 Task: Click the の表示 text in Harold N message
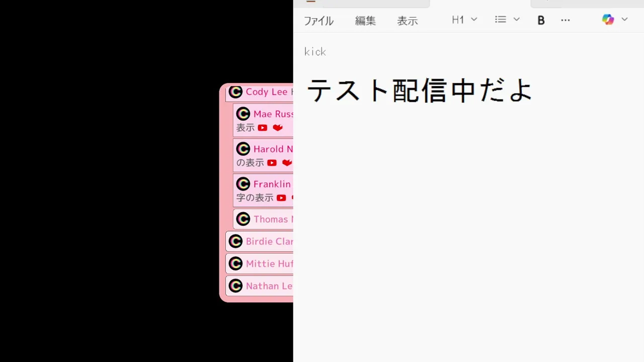[250, 163]
